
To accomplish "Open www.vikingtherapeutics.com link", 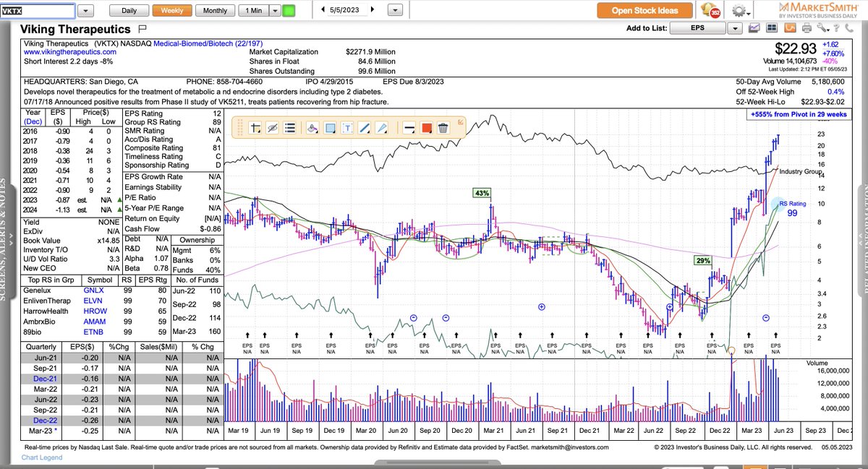I will 69,52.
